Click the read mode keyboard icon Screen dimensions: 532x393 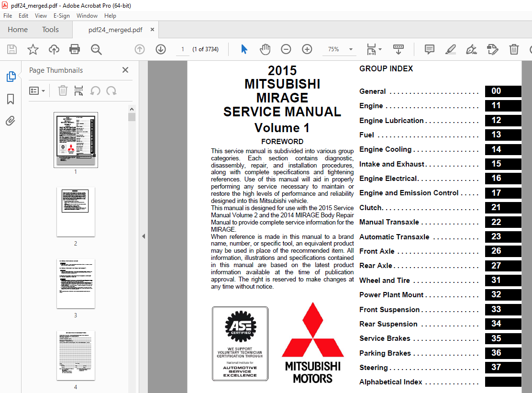click(x=399, y=50)
